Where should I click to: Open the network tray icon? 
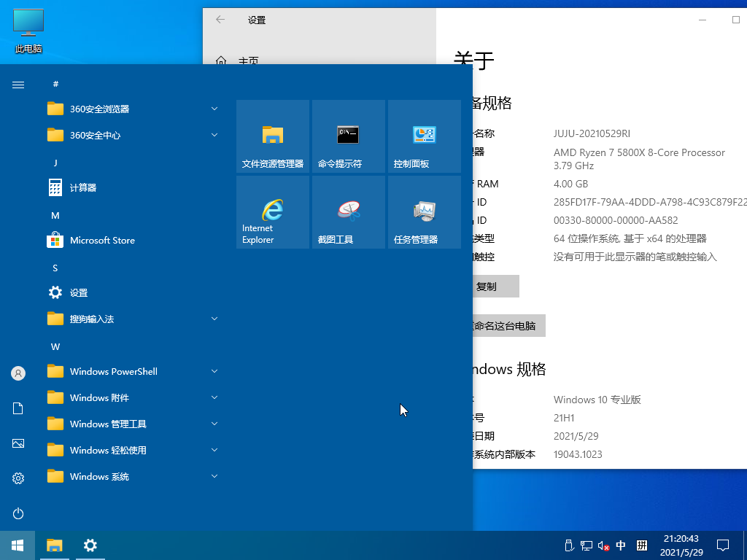(586, 545)
